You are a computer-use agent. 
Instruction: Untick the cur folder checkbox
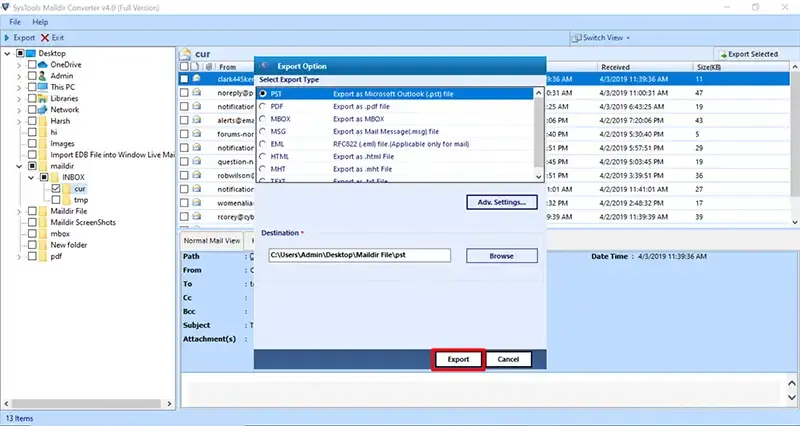pos(56,189)
